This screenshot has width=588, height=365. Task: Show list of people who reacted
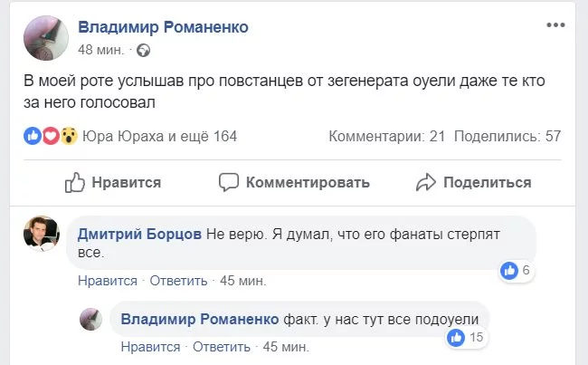tap(159, 136)
